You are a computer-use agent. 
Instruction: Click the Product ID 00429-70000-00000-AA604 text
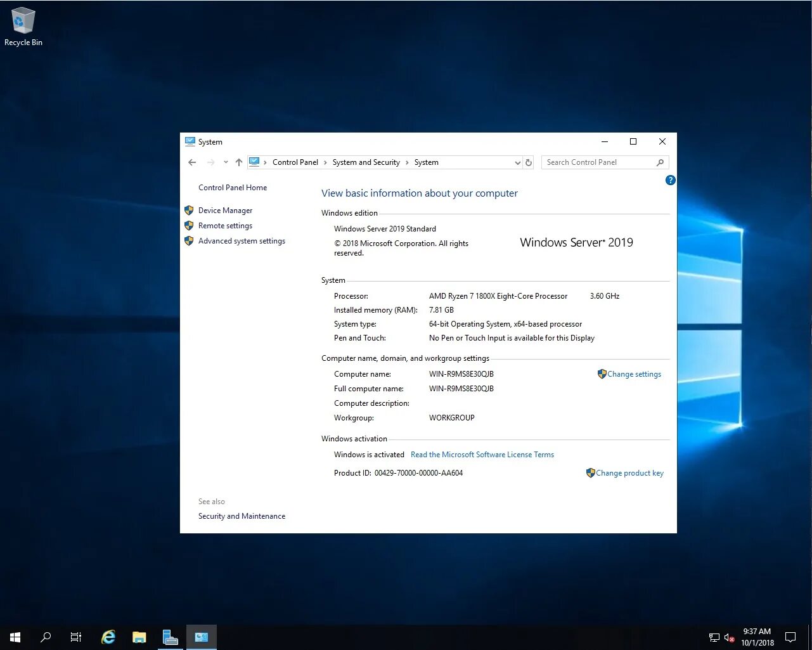tap(398, 473)
